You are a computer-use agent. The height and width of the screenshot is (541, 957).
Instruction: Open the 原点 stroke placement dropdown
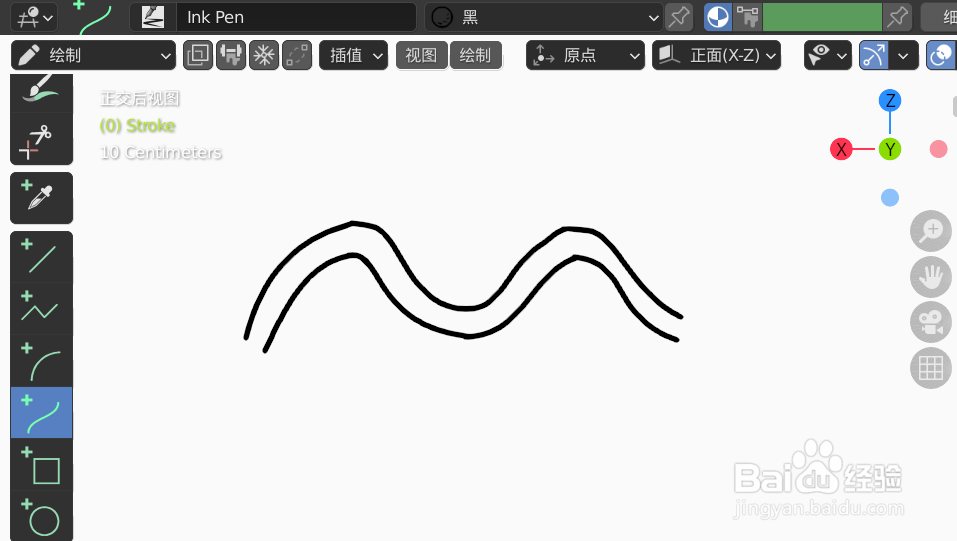(x=585, y=56)
